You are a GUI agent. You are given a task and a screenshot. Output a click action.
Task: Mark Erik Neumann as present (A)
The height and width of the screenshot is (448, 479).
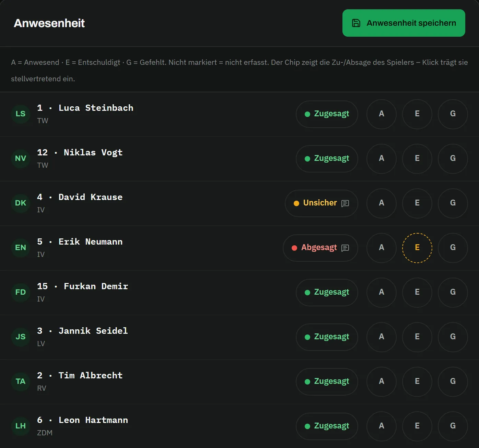382,248
